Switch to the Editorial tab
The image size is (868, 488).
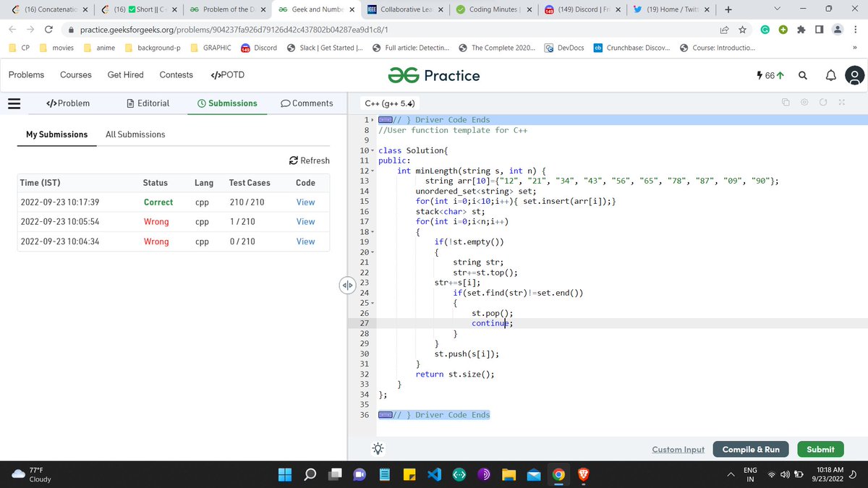(x=148, y=103)
